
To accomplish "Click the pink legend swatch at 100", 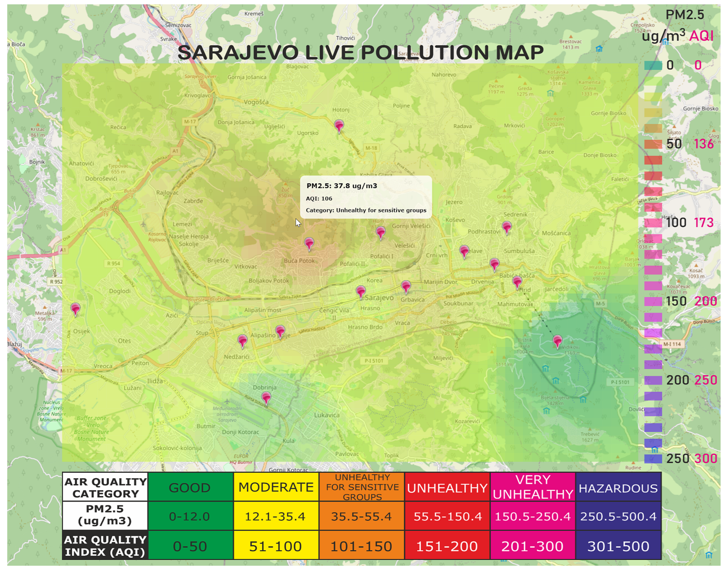I will [x=653, y=223].
